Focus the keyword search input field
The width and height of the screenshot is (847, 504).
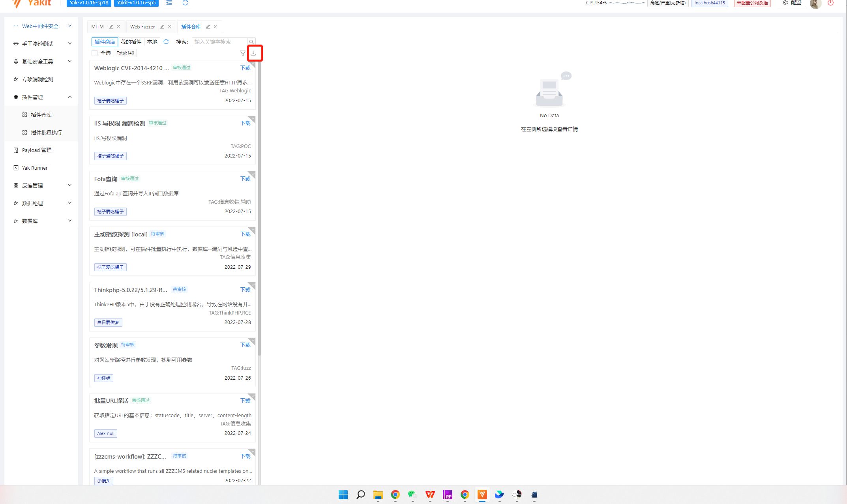click(x=219, y=42)
